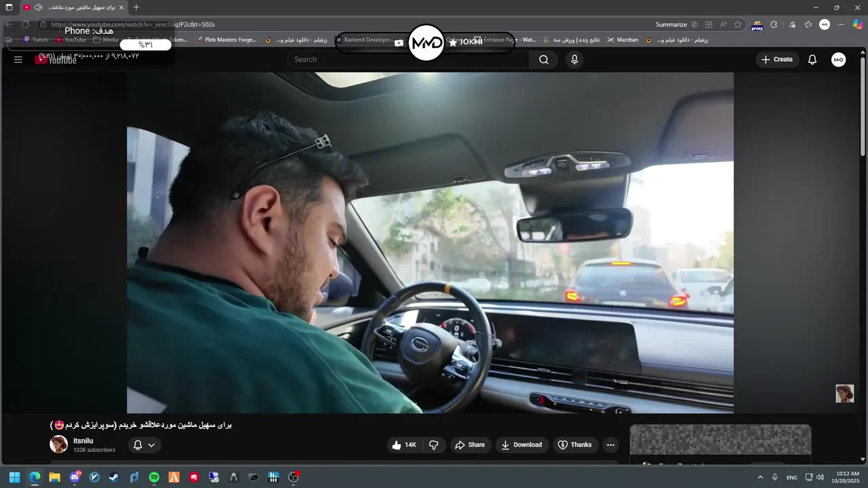Focus the YouTube Search input field

[x=409, y=60]
